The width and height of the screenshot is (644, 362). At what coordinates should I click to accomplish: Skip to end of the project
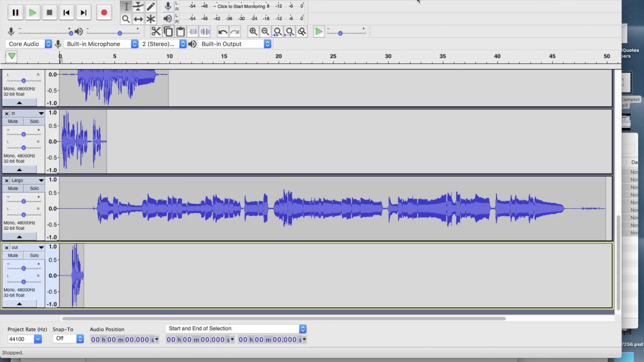coord(84,13)
